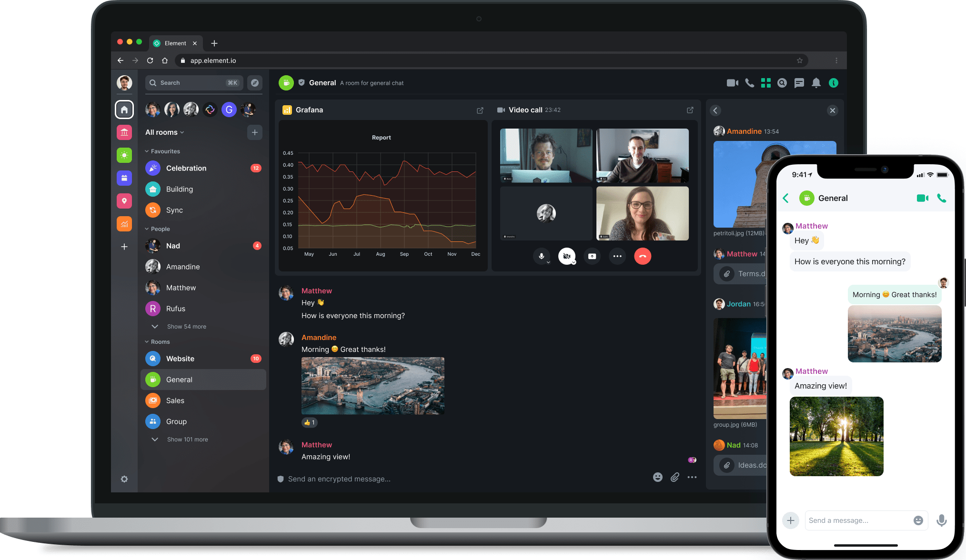
Task: Toggle thumbs up reaction on Amandine's message
Action: point(310,422)
